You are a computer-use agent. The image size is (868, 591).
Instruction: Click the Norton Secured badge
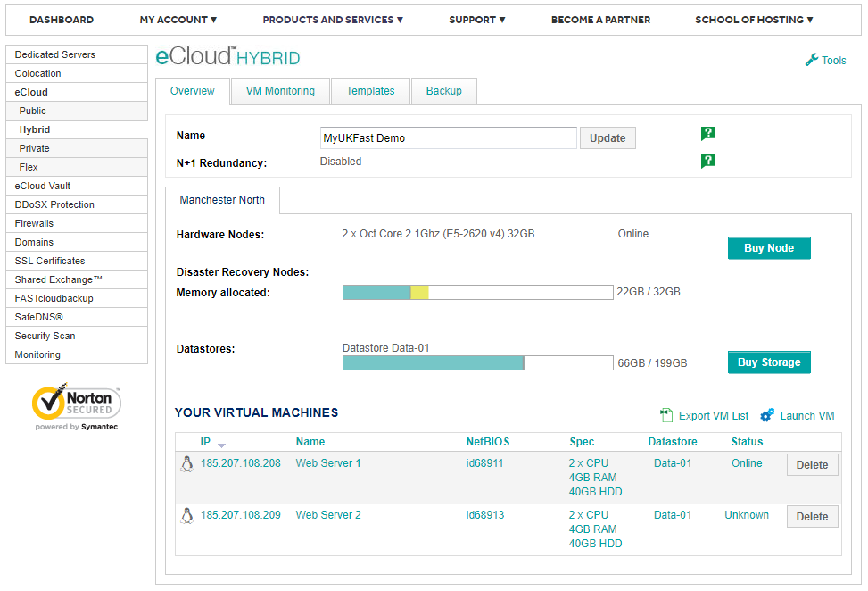77,406
